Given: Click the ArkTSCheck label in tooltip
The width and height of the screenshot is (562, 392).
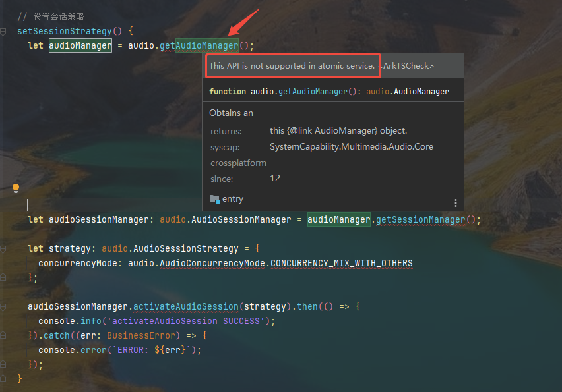Looking at the screenshot, I should click(x=406, y=66).
